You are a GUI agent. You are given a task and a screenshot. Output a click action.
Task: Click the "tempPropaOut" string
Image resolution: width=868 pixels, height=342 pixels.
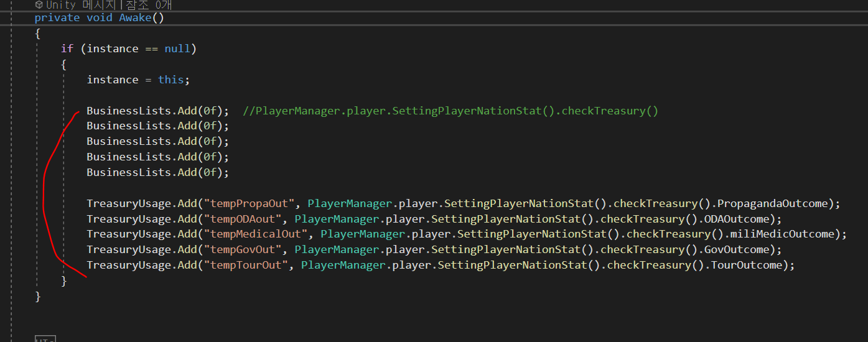click(249, 203)
